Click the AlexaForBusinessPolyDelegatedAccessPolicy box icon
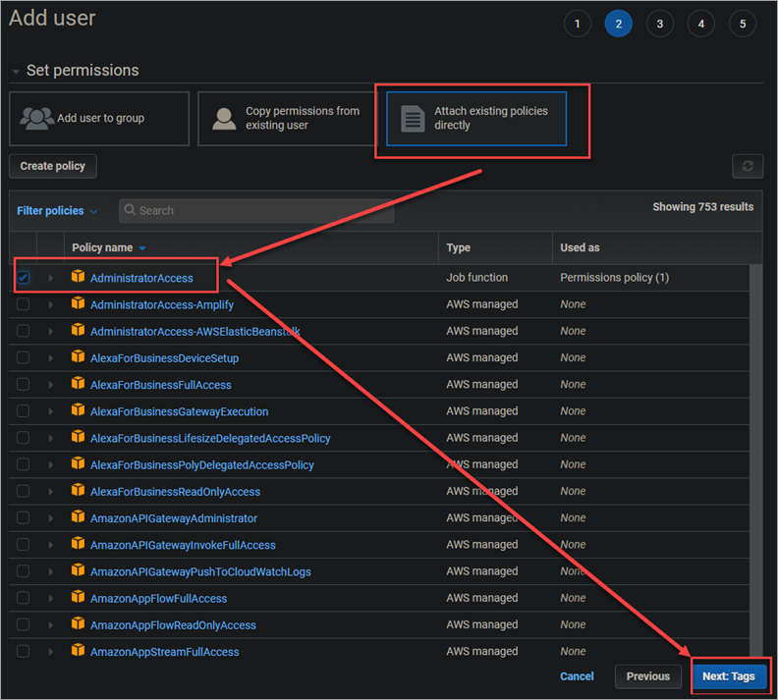 click(78, 463)
